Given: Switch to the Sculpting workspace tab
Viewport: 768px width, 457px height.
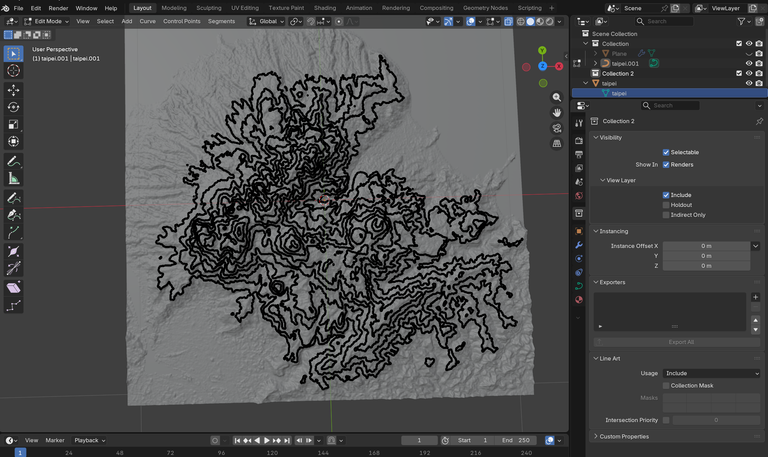Looking at the screenshot, I should pos(209,8).
